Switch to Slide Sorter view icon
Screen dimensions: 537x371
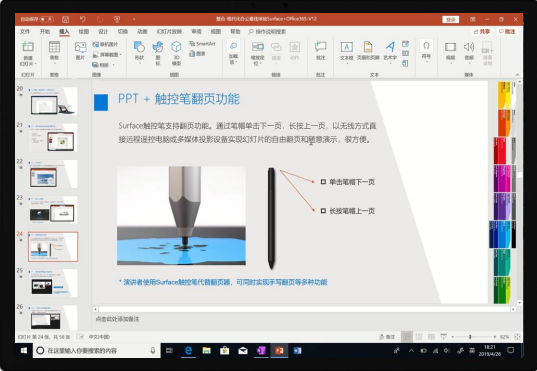419,337
